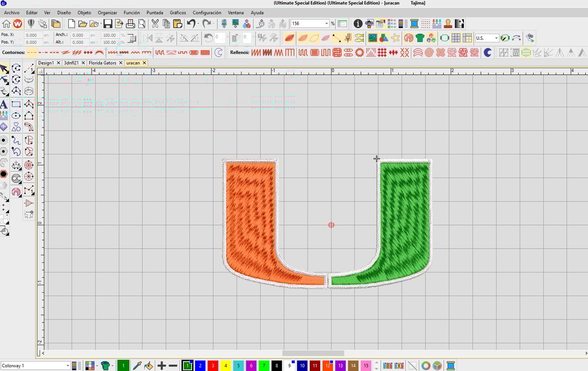
Task: Choose the spiral fill stitch type
Action: [x=429, y=52]
